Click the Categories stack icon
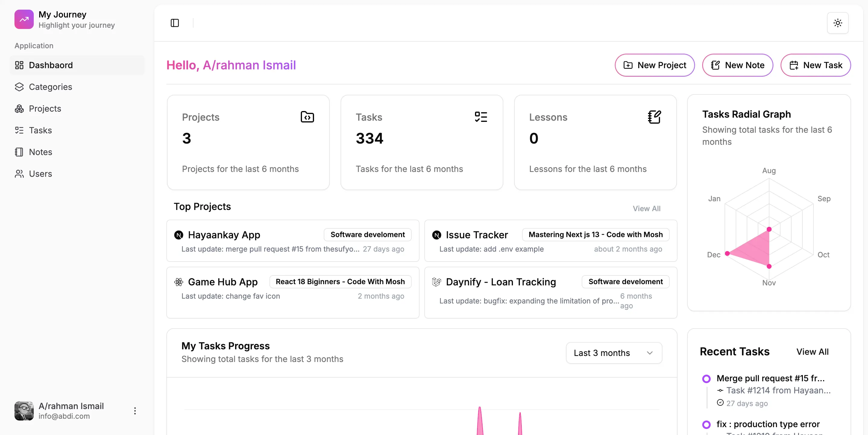The width and height of the screenshot is (868, 435). click(x=19, y=87)
